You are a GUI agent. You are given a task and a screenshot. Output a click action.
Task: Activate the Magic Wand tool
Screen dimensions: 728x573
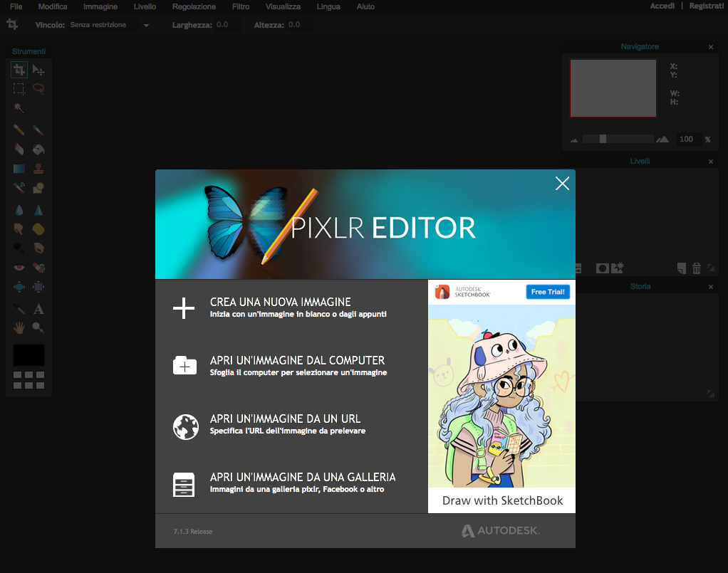click(19, 107)
